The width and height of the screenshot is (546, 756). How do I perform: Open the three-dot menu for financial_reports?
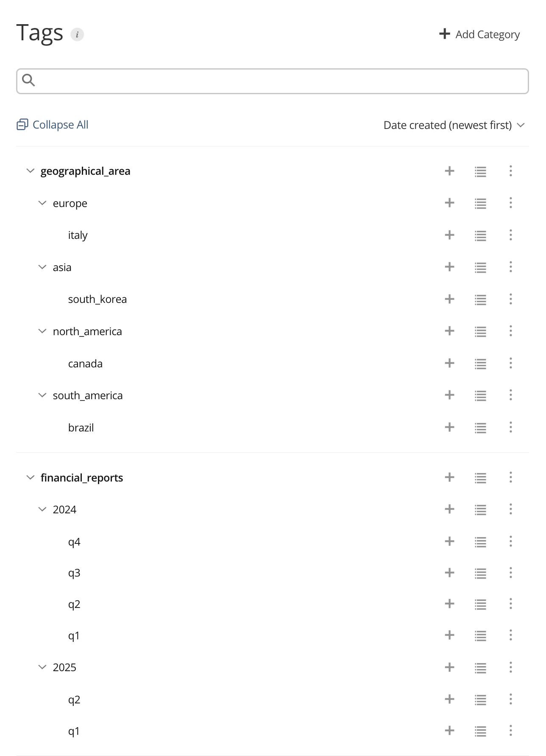(x=510, y=478)
